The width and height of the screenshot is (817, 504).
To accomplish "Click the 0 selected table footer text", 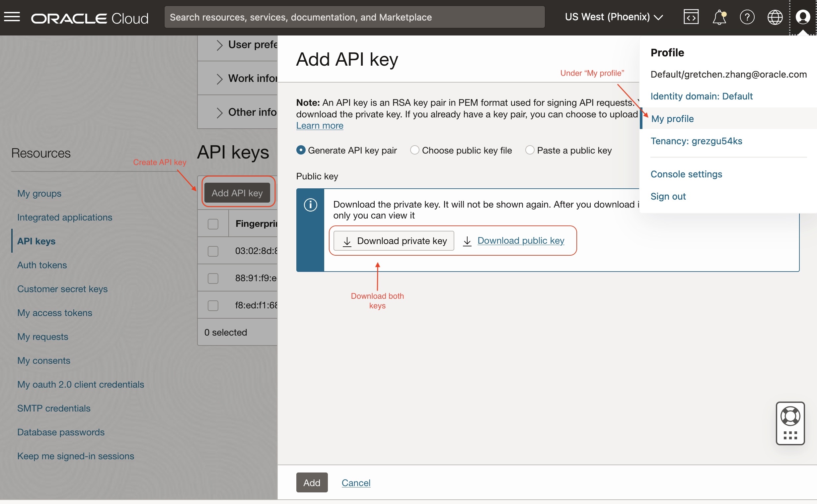I will pyautogui.click(x=226, y=333).
